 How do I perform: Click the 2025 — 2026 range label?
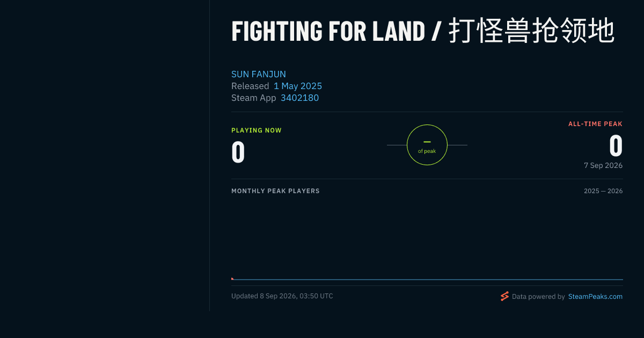[x=603, y=191]
